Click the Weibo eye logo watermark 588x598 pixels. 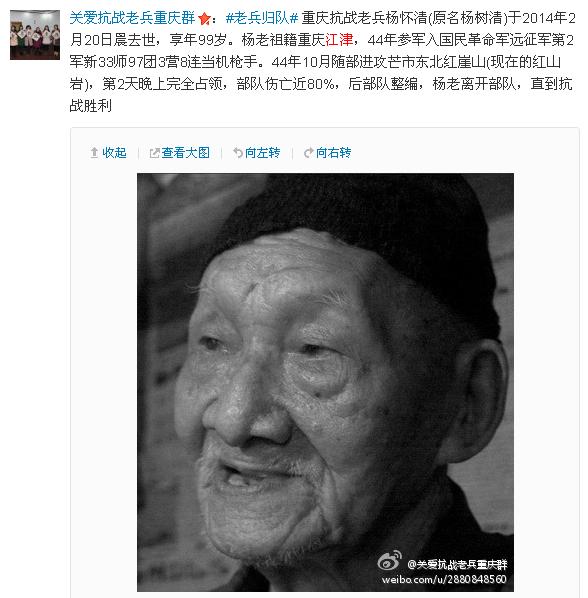[389, 561]
